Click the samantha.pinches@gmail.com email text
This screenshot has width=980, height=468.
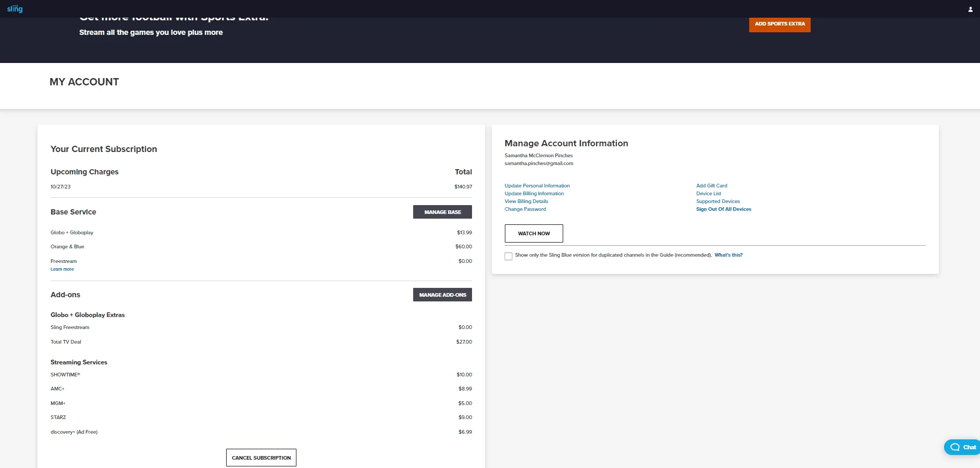(x=539, y=163)
